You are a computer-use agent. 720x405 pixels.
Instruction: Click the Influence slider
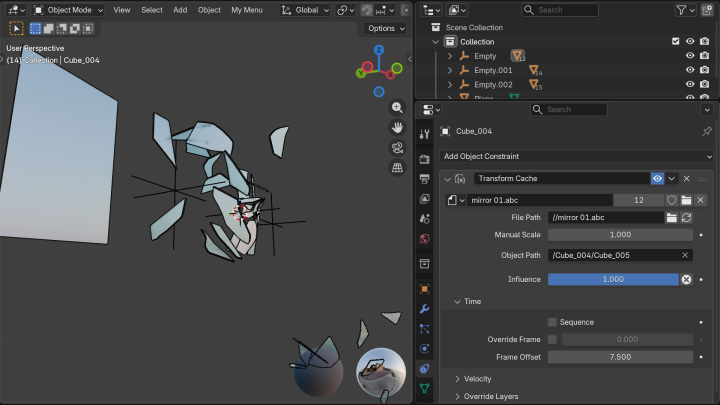[612, 279]
